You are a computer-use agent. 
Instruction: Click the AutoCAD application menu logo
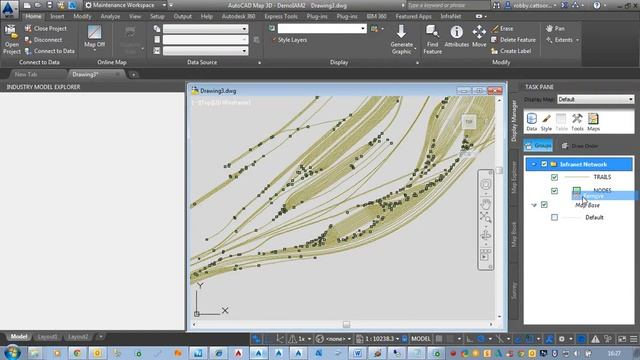(x=9, y=9)
